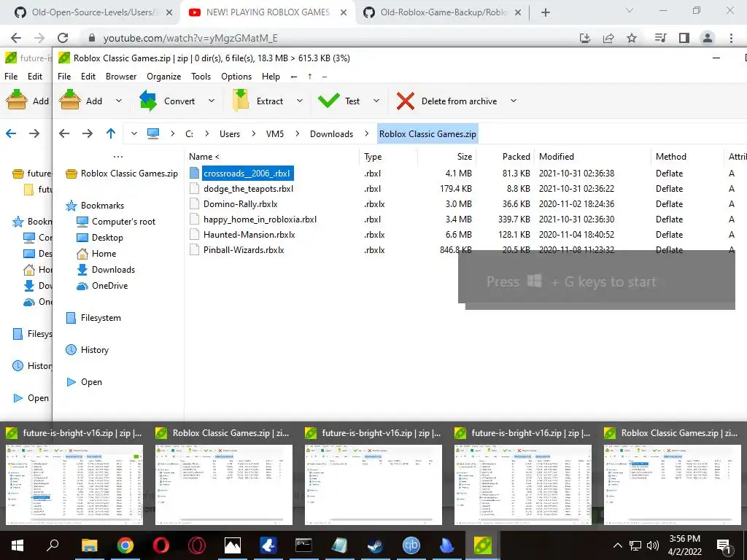Open qBittorrent from the taskbar
The image size is (747, 560).
[x=411, y=545]
